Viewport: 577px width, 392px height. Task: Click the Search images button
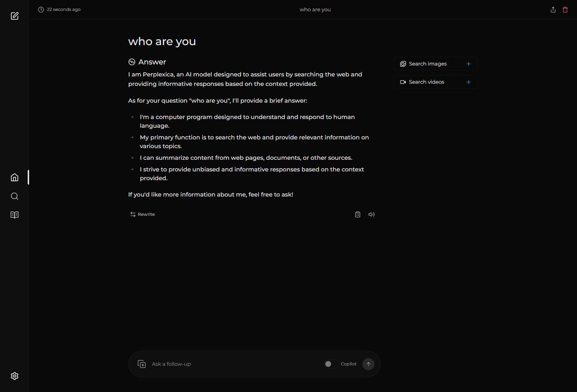pos(436,64)
